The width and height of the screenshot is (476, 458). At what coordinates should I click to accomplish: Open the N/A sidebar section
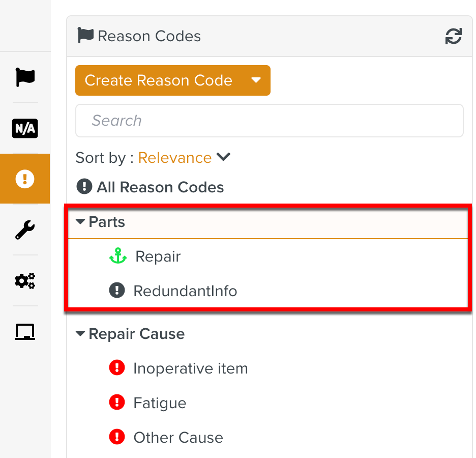25,128
